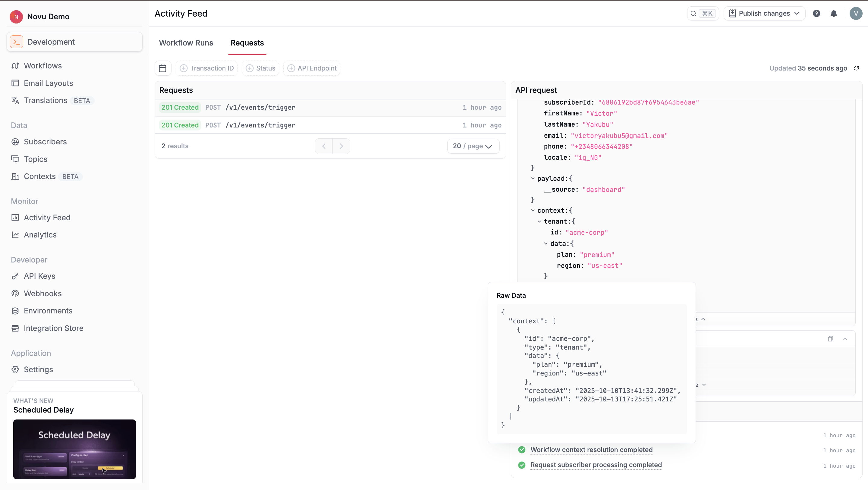Screen dimensions: 868x490
Task: Switch to the Workflow Runs tab
Action: tap(186, 43)
